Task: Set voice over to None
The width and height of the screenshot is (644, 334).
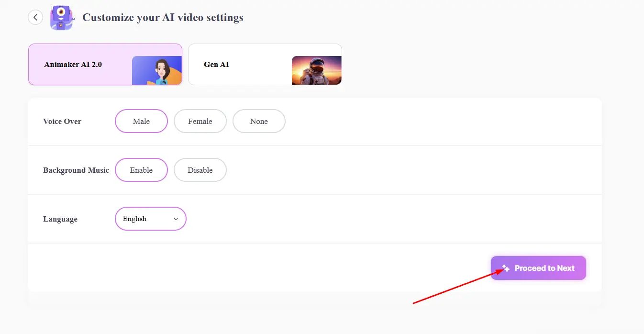Action: pos(259,121)
